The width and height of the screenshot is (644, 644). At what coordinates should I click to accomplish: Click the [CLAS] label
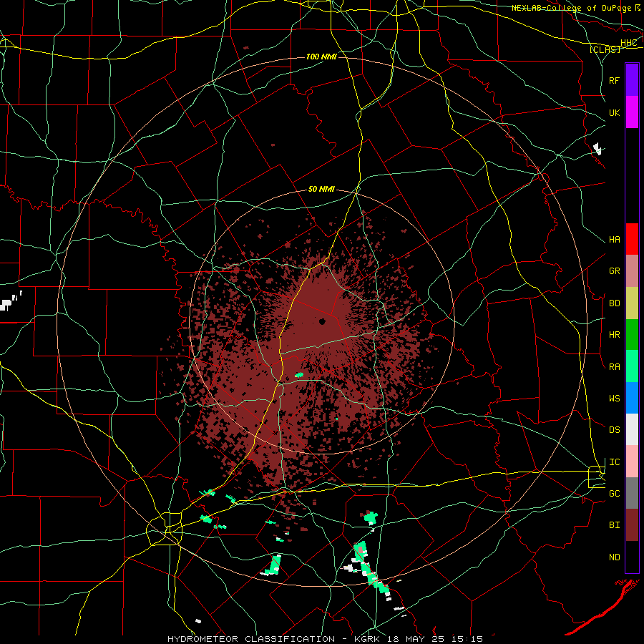pyautogui.click(x=605, y=49)
